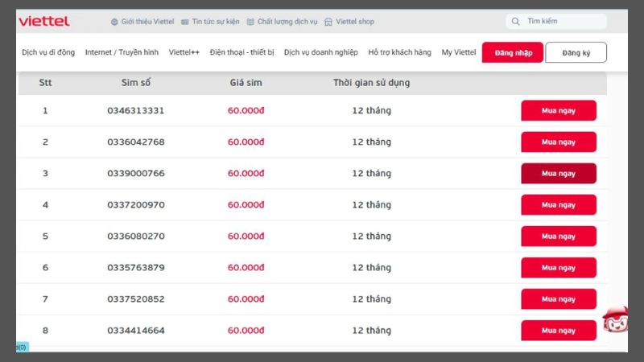Click the 60.000đ price in row 1

pos(246,110)
